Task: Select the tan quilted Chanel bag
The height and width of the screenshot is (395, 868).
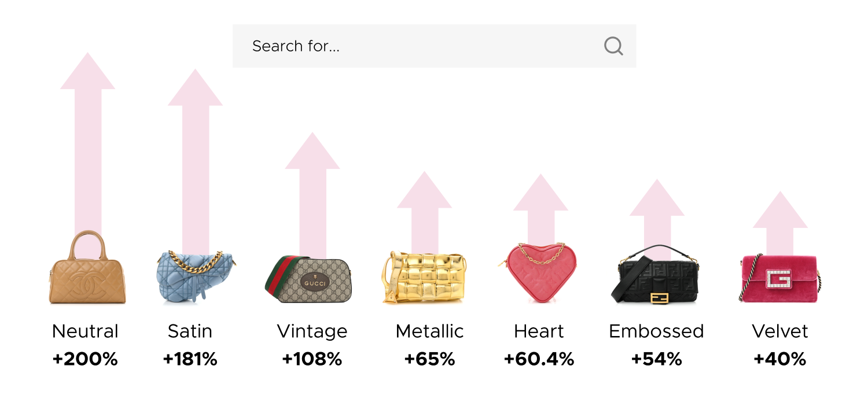Action: pos(87,272)
